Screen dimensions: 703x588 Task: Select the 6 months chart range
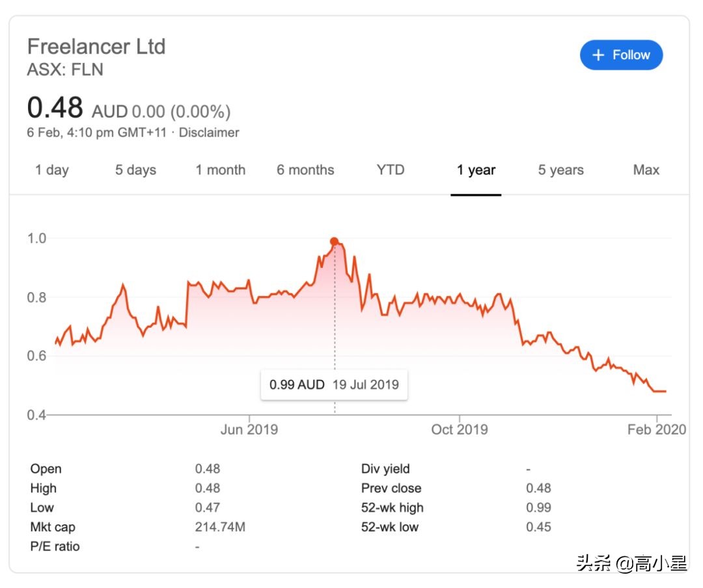tap(305, 170)
